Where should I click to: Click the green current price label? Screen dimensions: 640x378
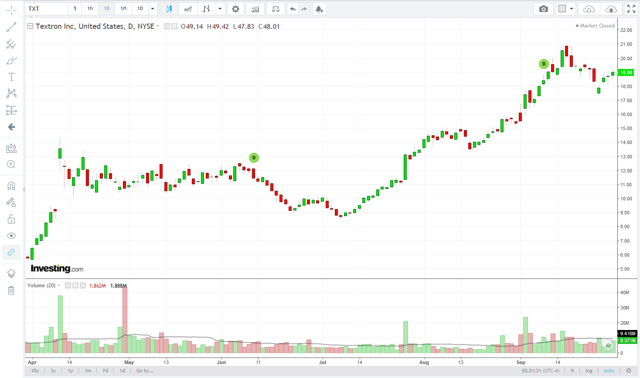(x=626, y=72)
